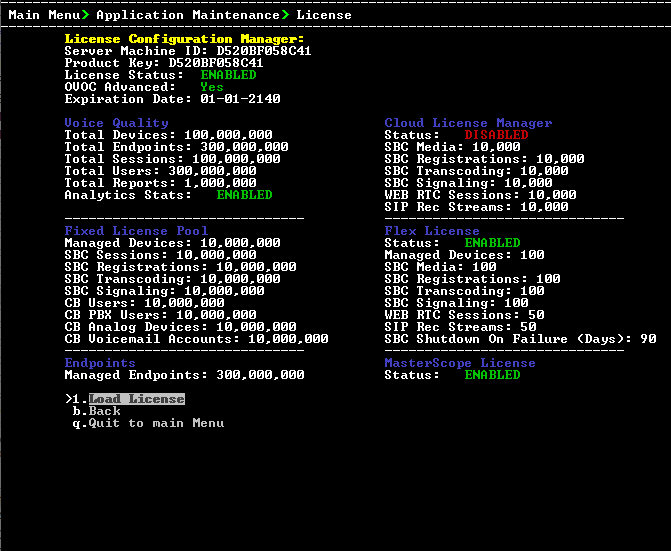Click the Fixed License Pool header

coord(136,231)
